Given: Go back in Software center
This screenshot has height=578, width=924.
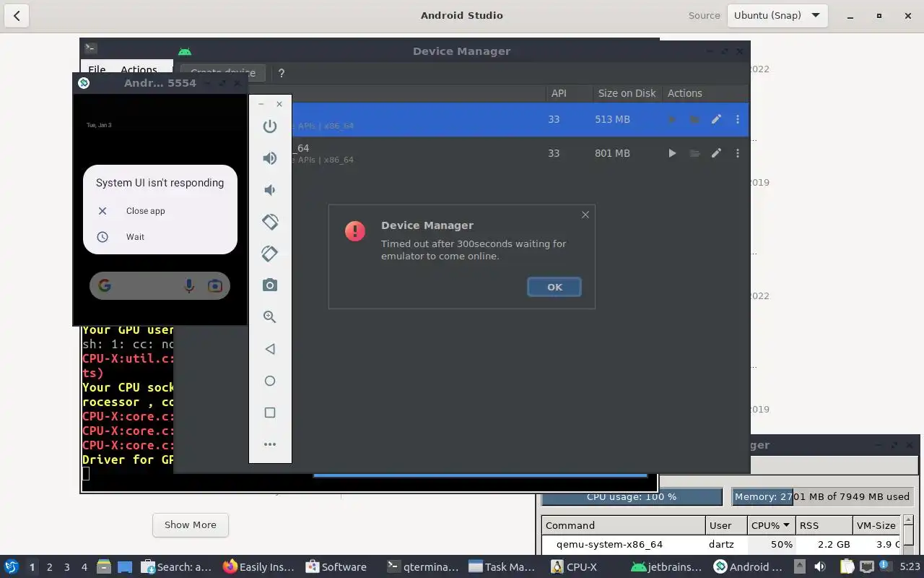Looking at the screenshot, I should (x=17, y=15).
